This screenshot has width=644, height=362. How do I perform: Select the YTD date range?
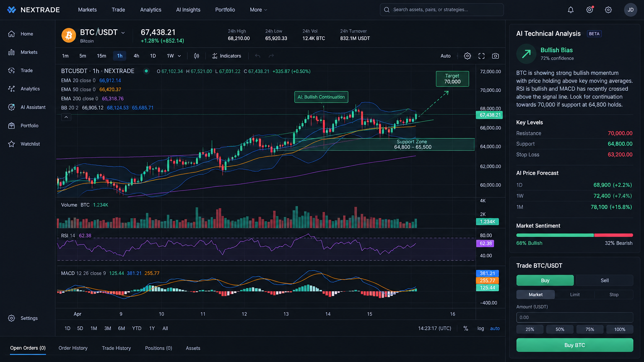[x=137, y=328]
